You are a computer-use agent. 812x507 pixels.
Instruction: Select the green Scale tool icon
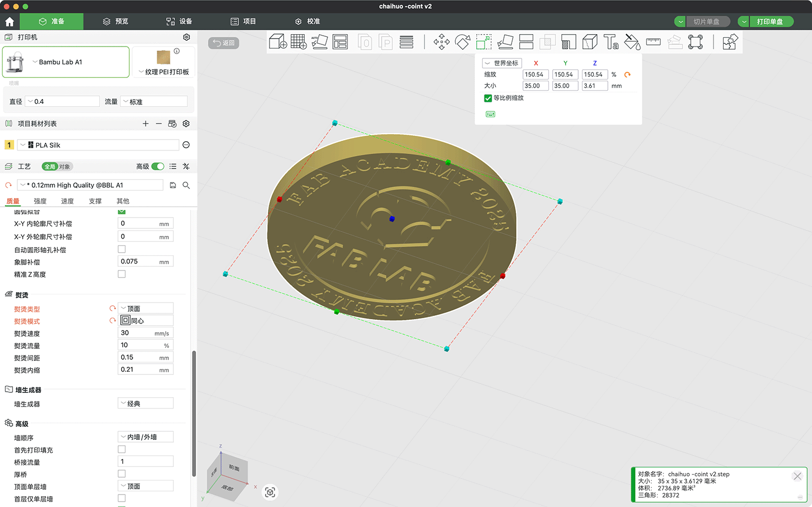tap(484, 42)
